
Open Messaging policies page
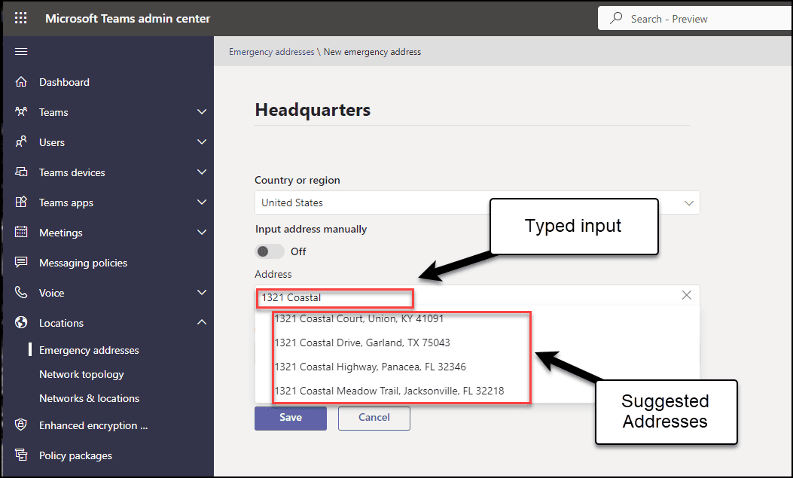pyautogui.click(x=84, y=263)
